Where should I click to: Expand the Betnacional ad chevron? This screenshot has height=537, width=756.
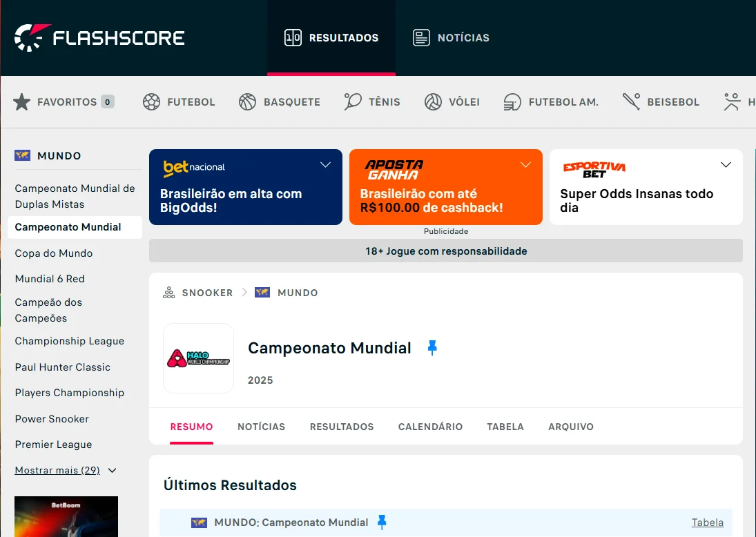tap(325, 165)
